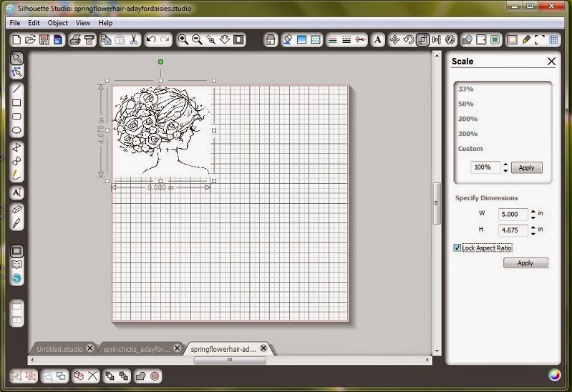Open the Grid settings icon

tap(554, 39)
